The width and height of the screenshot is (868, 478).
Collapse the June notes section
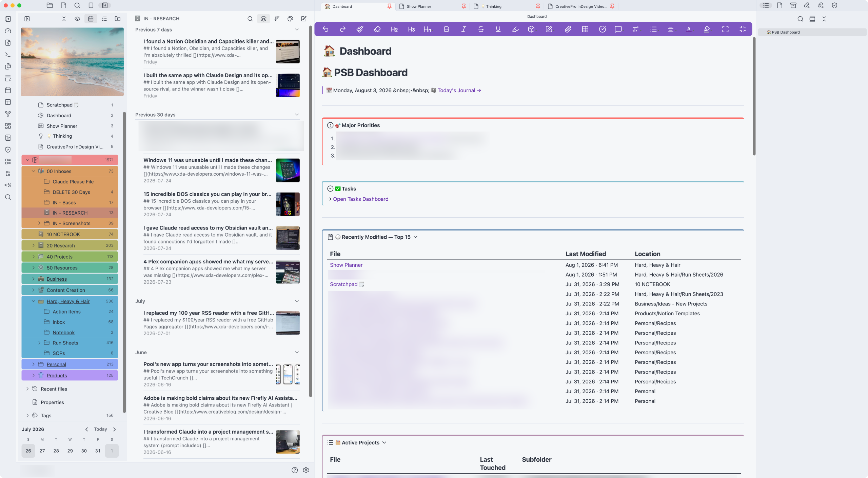pyautogui.click(x=297, y=352)
